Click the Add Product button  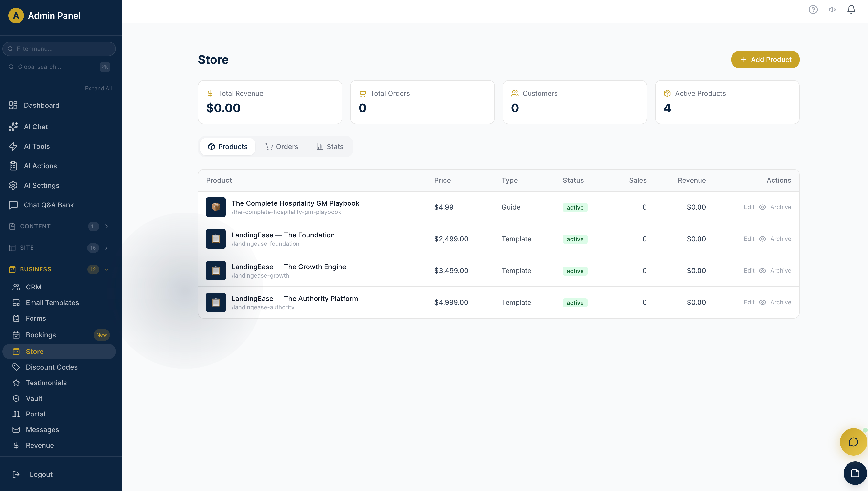(765, 59)
